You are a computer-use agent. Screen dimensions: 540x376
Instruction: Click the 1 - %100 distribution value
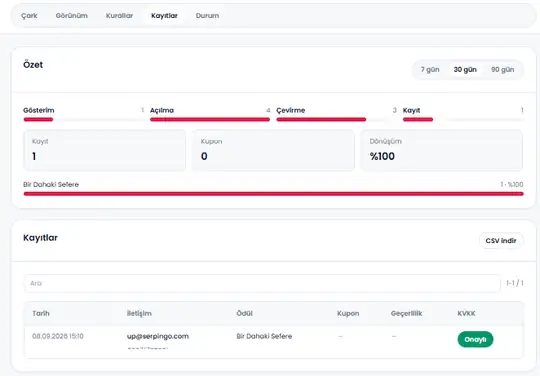tap(512, 185)
